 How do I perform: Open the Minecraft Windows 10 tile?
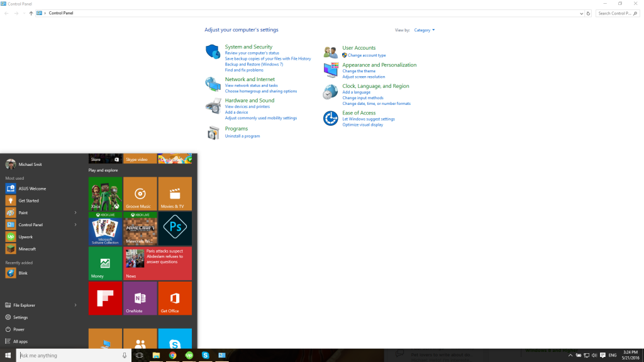[x=140, y=229]
